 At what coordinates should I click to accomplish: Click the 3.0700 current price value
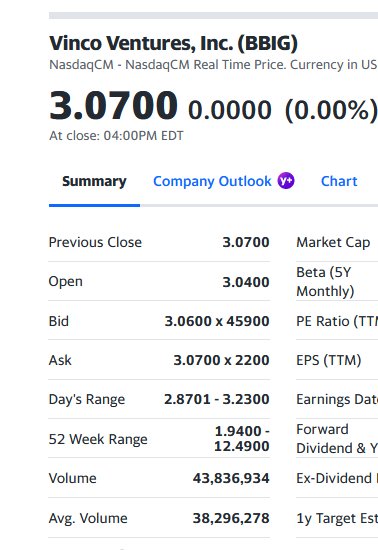(x=113, y=105)
